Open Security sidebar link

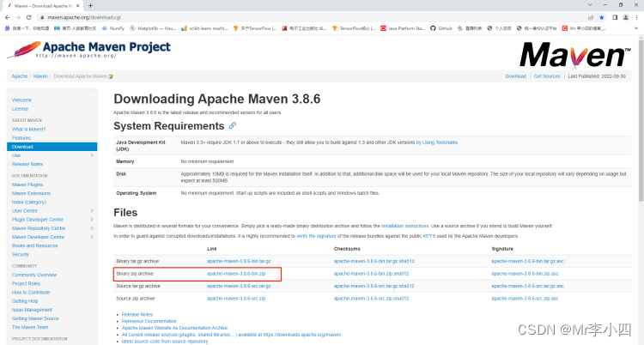[21, 254]
